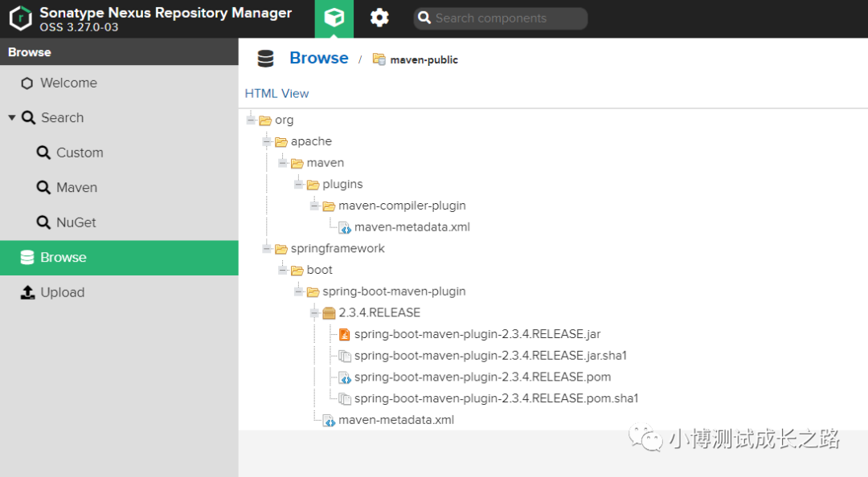This screenshot has width=868, height=477.
Task: Select maven-metadata.xml under maven-compiler-plugin
Action: (411, 227)
